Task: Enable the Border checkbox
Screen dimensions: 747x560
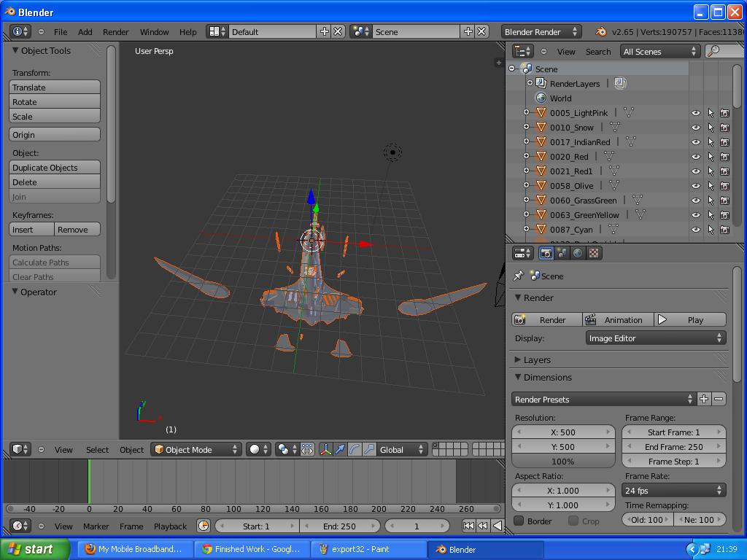Action: click(x=519, y=521)
